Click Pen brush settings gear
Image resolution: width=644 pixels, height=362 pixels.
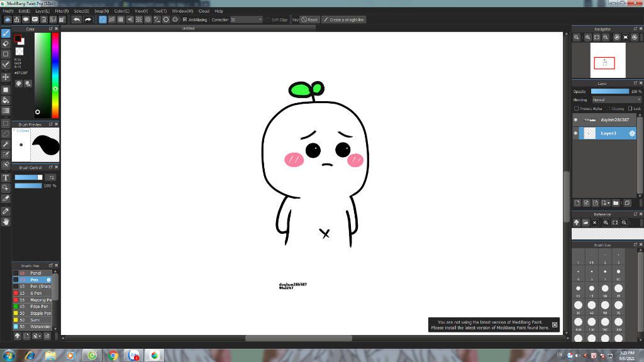point(48,280)
